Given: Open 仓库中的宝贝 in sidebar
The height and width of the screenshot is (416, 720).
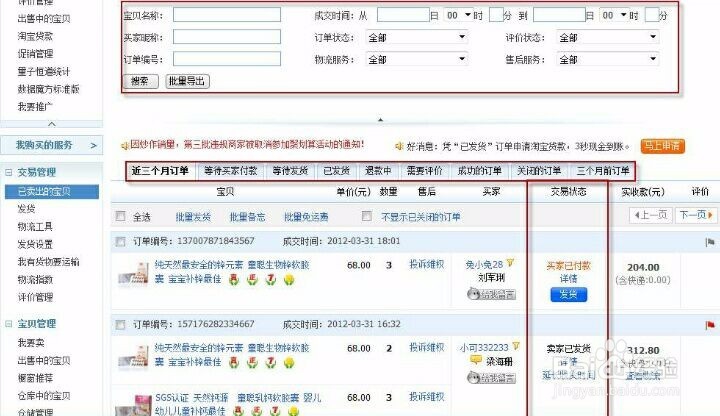Looking at the screenshot, I should coord(44,396).
